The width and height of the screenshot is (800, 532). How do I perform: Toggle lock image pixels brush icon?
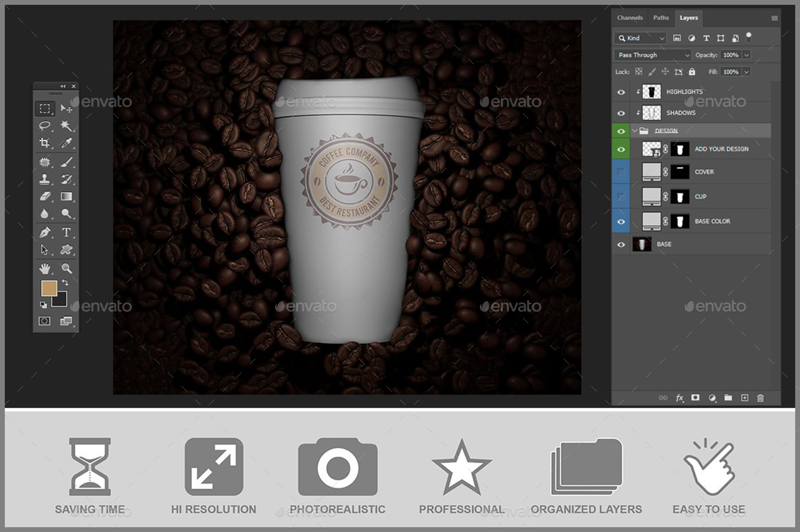click(x=652, y=72)
